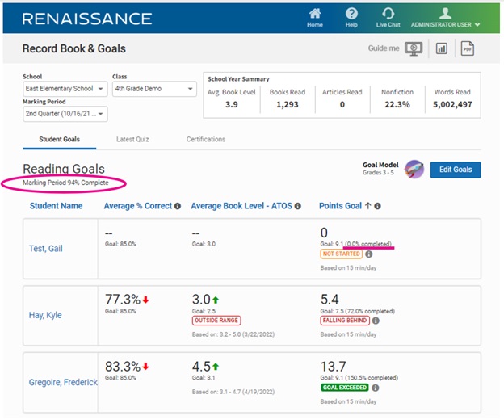The width and height of the screenshot is (504, 420).
Task: Show info next to Not Started badge
Action: (x=369, y=254)
